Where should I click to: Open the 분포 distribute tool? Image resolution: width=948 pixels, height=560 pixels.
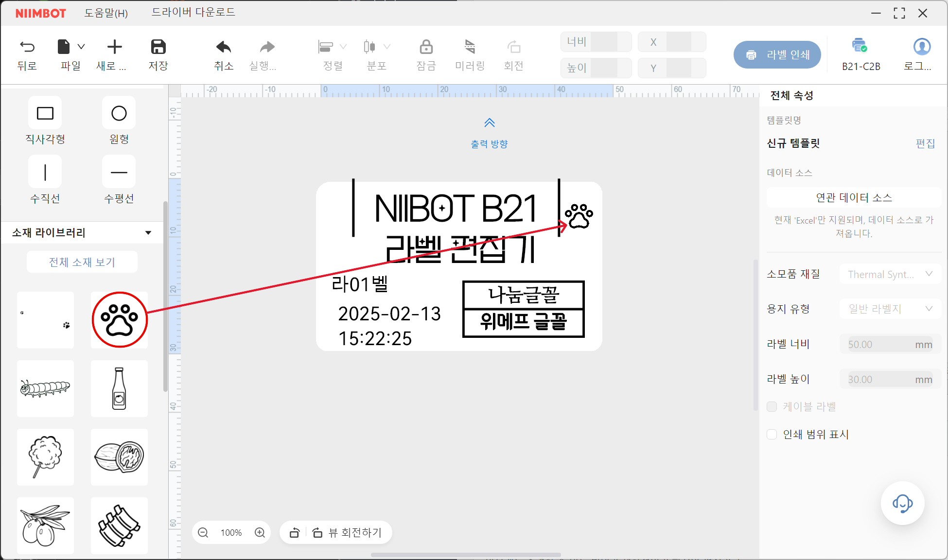tap(369, 47)
